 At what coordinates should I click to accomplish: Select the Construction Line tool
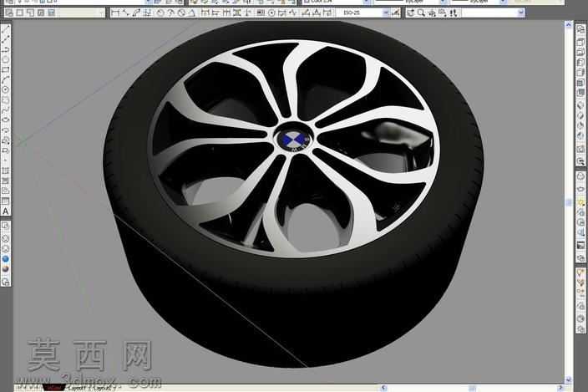click(x=6, y=39)
